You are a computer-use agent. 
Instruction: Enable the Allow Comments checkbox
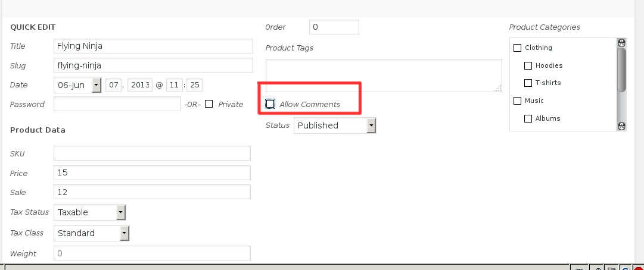point(270,104)
